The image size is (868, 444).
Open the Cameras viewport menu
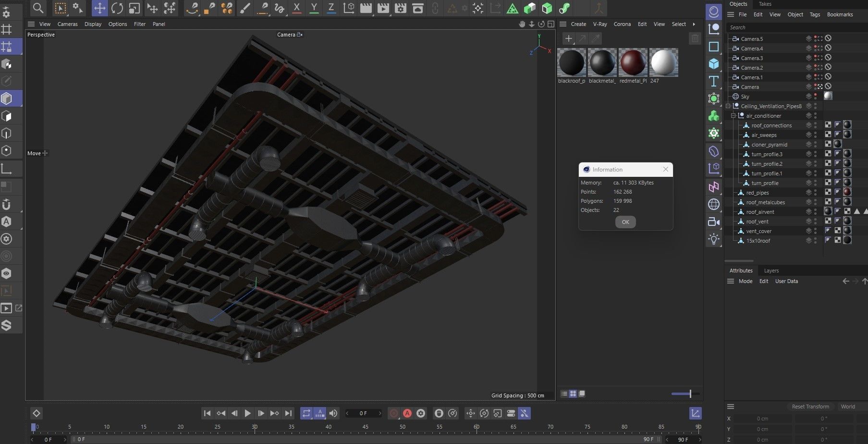pyautogui.click(x=67, y=24)
